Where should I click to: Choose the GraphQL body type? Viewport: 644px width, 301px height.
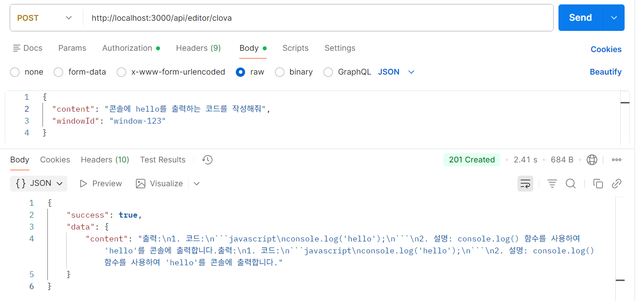click(328, 72)
